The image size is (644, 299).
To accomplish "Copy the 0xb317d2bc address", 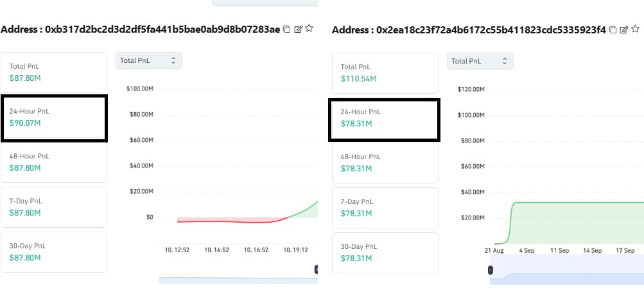I will click(x=287, y=30).
